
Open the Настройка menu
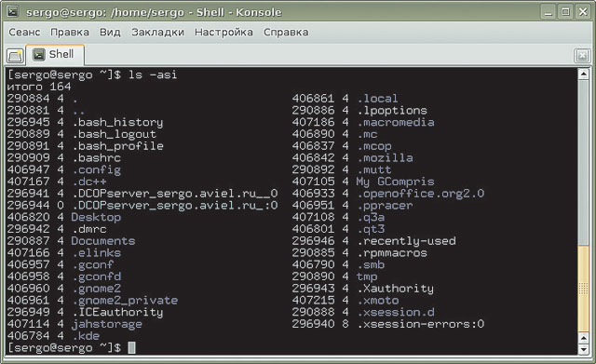[x=223, y=33]
